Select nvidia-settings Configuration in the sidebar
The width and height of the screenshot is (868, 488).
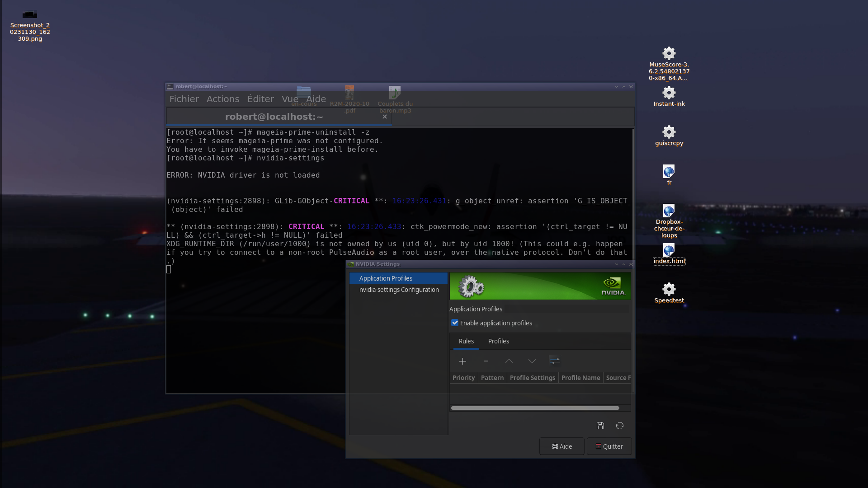click(x=398, y=290)
